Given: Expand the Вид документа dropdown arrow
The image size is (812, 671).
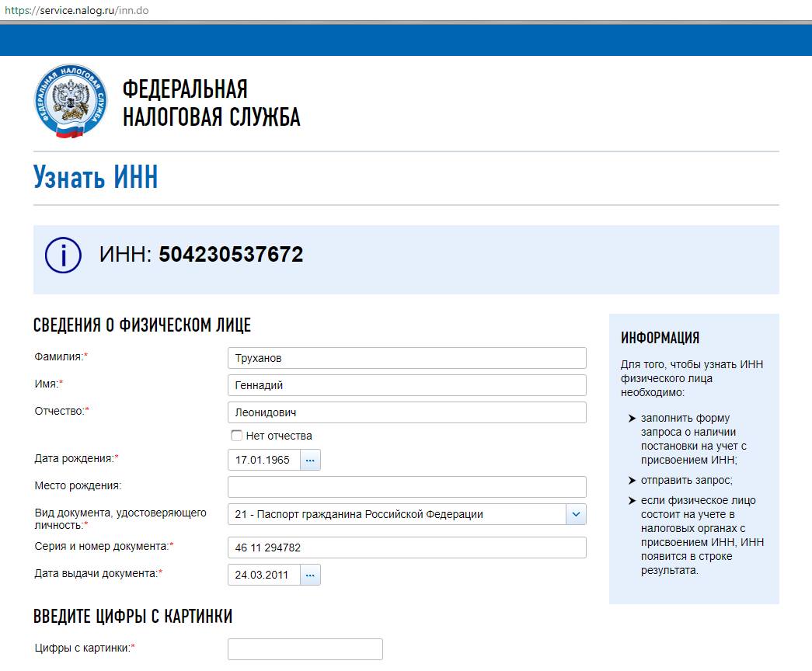Looking at the screenshot, I should click(576, 514).
